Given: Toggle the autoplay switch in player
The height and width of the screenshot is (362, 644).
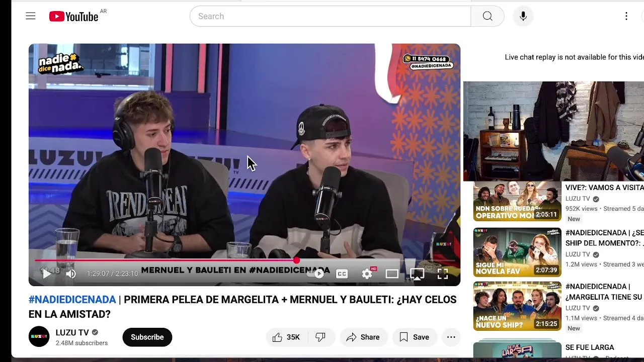Looking at the screenshot, I should click(315, 274).
